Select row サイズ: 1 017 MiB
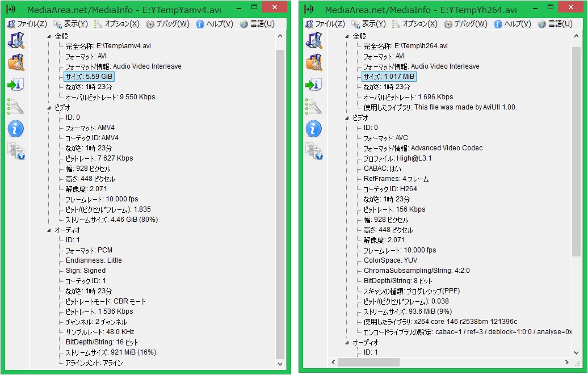The width and height of the screenshot is (588, 375). [x=388, y=77]
